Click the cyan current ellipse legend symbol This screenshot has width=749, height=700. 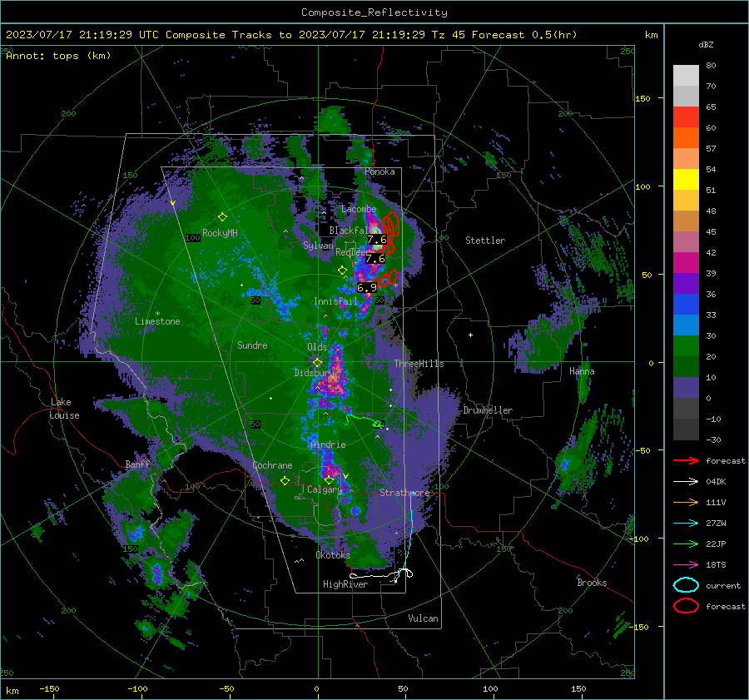[686, 585]
